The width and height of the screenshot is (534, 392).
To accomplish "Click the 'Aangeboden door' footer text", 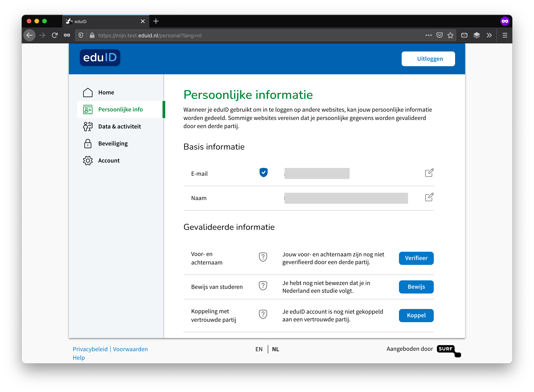I will pyautogui.click(x=410, y=349).
